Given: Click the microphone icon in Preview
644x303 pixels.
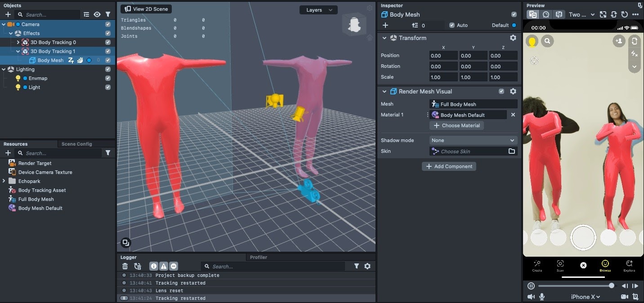Looking at the screenshot, I should (x=542, y=297).
